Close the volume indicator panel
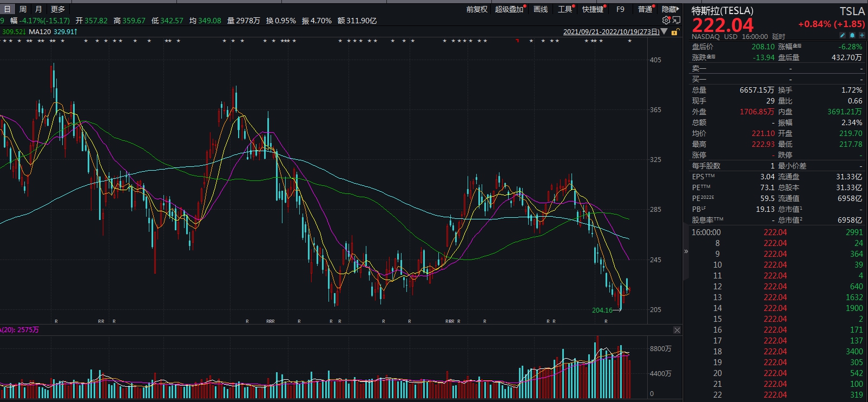The height and width of the screenshot is (402, 868). (677, 330)
